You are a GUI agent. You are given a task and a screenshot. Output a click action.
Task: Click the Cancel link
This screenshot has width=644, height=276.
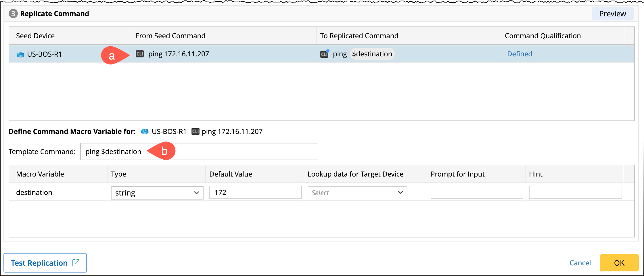click(x=580, y=263)
